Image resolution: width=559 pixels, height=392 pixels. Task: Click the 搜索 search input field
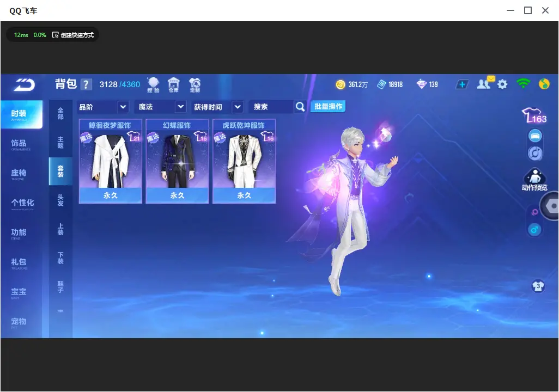tap(272, 107)
